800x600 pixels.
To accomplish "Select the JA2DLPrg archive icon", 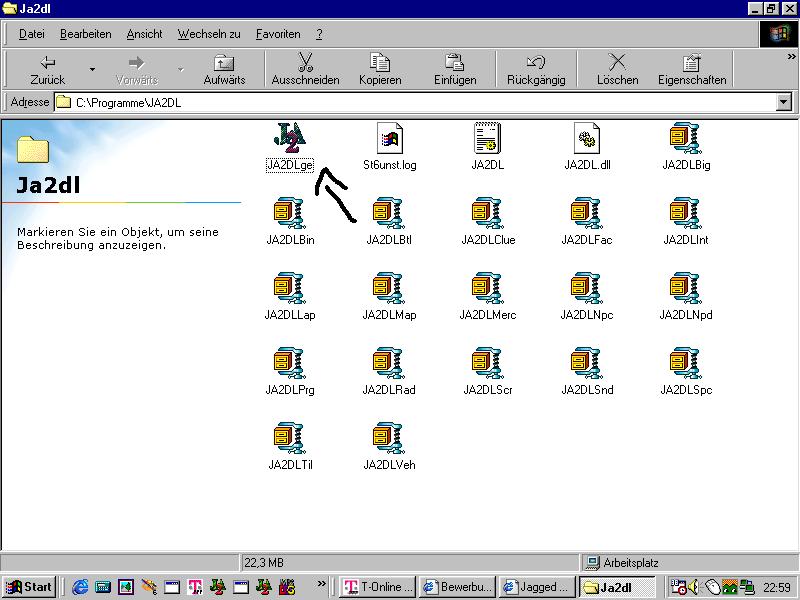I will tap(290, 363).
